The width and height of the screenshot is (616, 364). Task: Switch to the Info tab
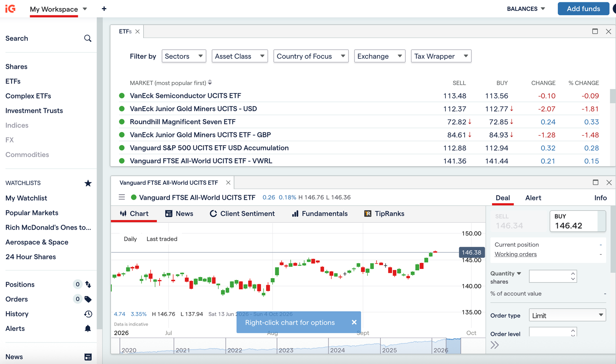pos(600,198)
